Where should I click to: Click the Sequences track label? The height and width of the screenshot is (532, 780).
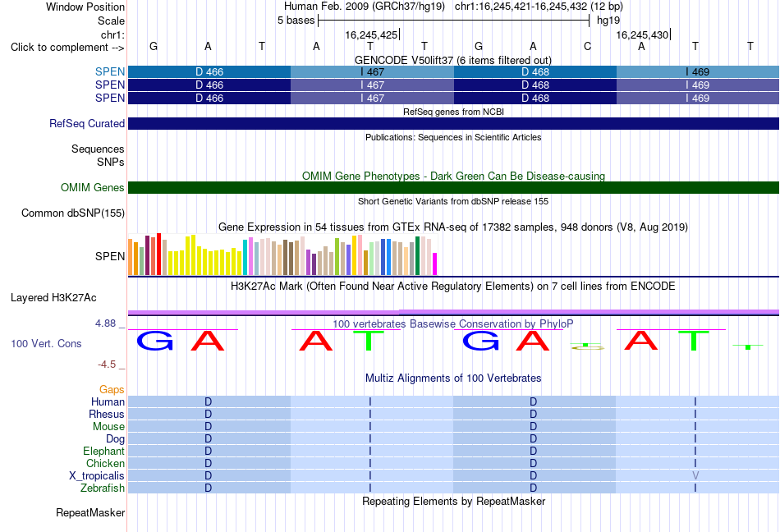pos(98,149)
